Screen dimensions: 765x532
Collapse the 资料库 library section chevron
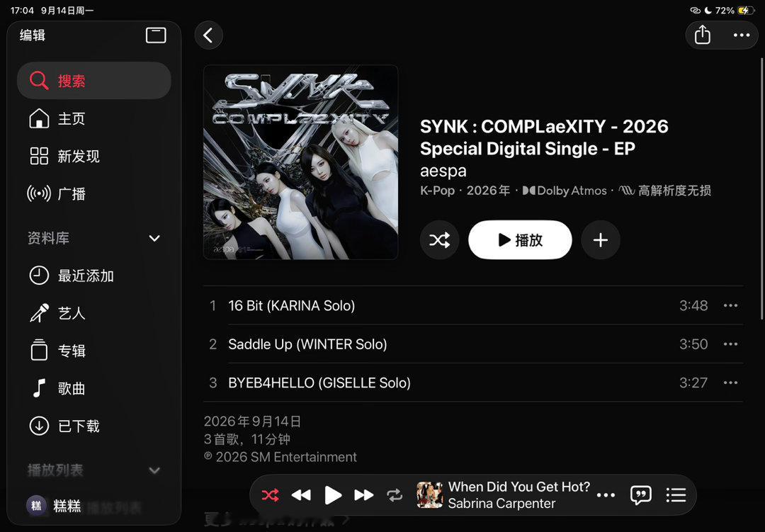154,238
